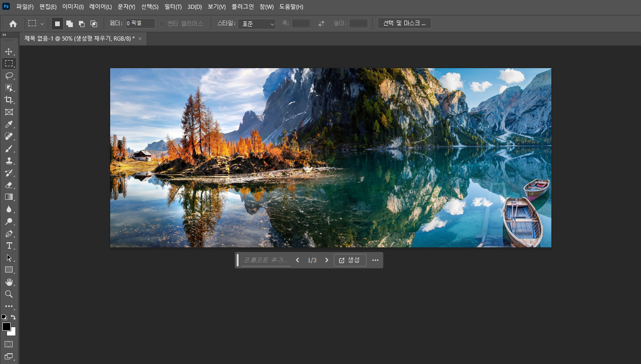Open the Edit Toolbar three-dots menu
This screenshot has width=641, height=364.
[9, 307]
